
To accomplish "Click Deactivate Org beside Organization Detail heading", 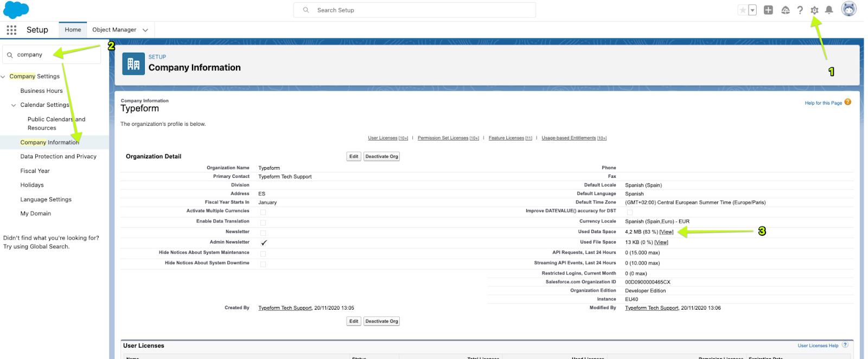I will (x=382, y=157).
